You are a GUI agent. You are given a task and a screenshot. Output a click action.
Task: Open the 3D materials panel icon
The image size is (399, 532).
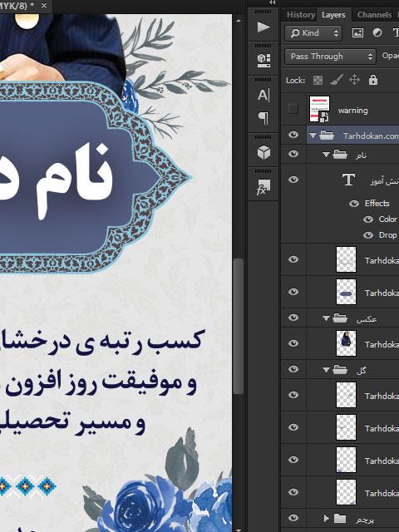[x=264, y=61]
